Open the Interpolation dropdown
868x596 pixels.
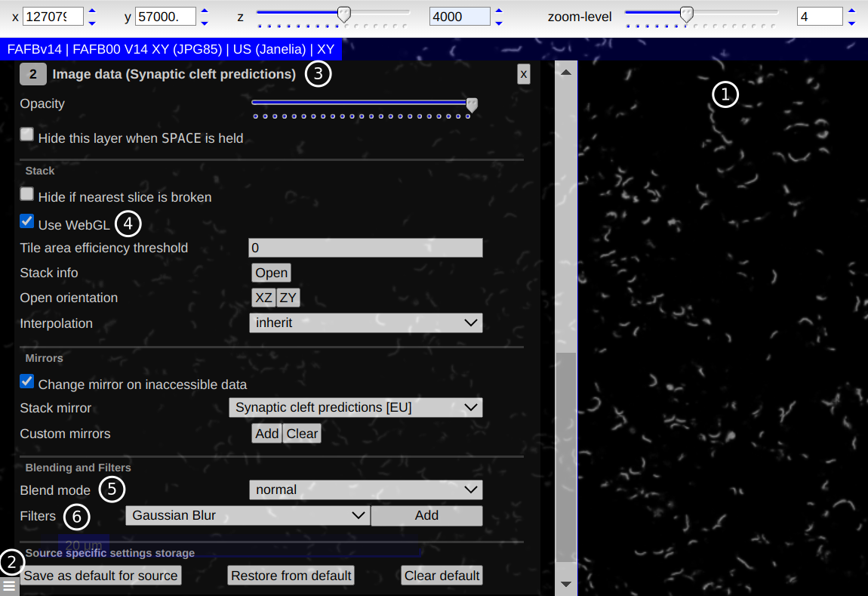coord(365,323)
